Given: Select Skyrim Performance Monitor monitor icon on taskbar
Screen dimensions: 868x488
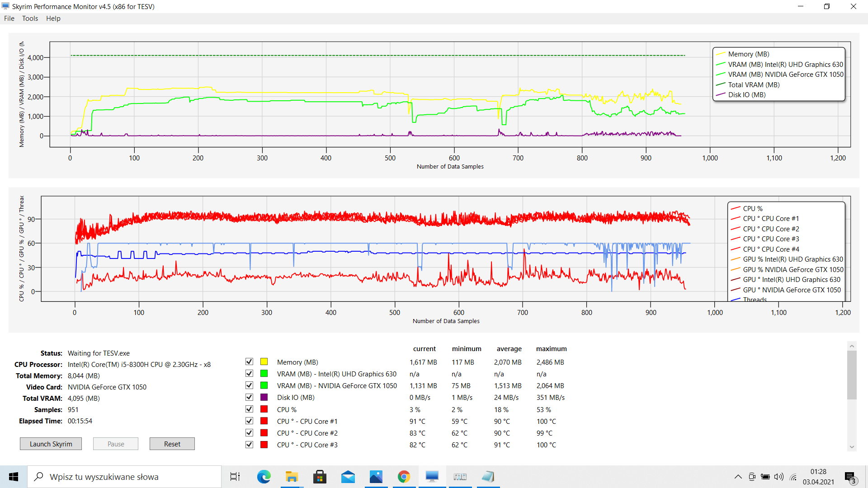Looking at the screenshot, I should point(432,477).
